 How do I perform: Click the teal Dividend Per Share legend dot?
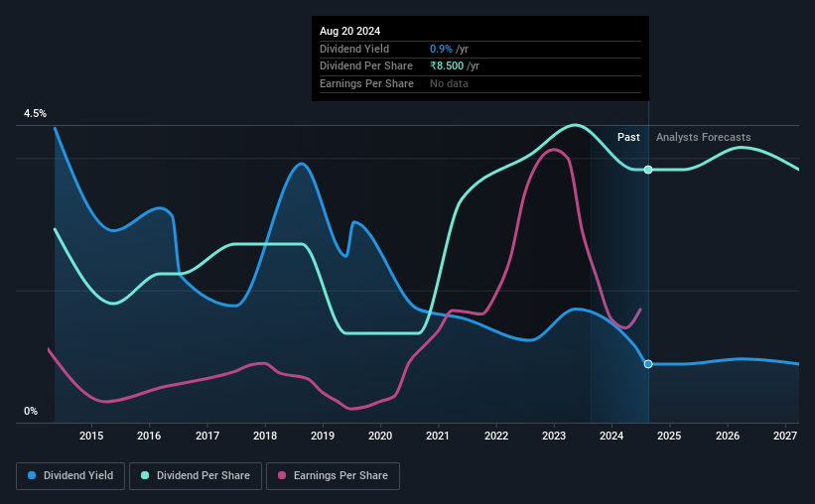click(145, 475)
